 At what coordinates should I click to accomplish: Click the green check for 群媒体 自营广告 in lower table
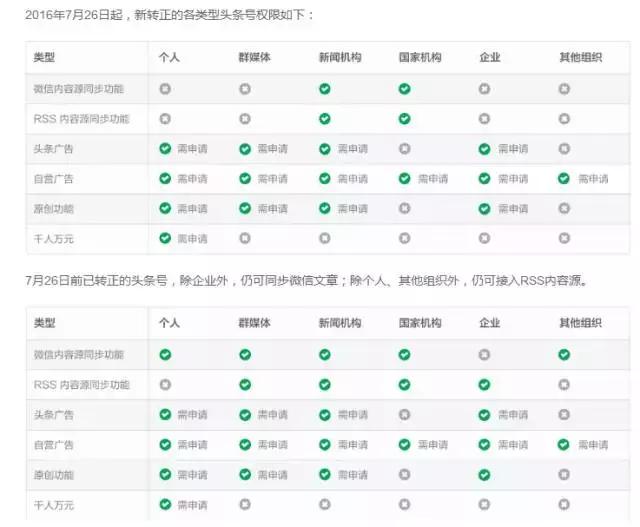(245, 445)
